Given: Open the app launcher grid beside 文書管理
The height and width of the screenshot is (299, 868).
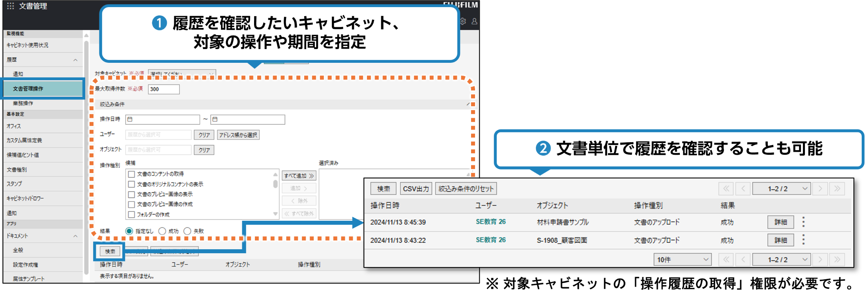Looking at the screenshot, I should point(11,6).
